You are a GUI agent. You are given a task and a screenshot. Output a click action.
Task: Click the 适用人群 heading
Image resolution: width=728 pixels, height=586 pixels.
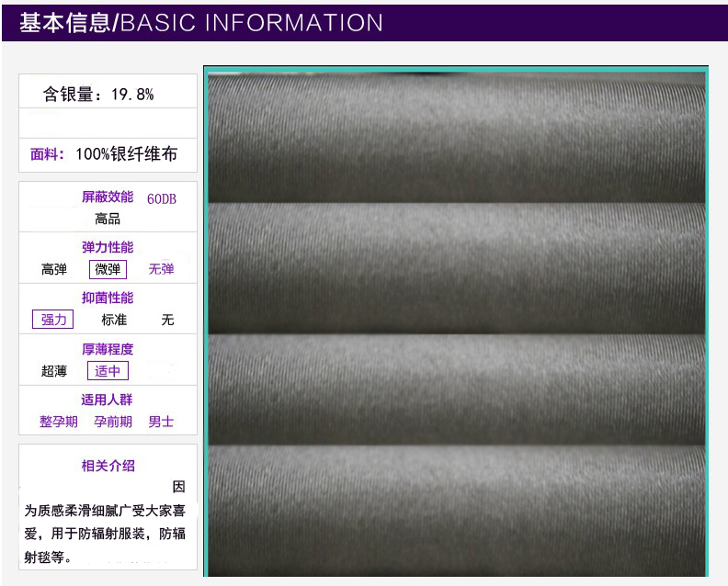[x=107, y=400]
